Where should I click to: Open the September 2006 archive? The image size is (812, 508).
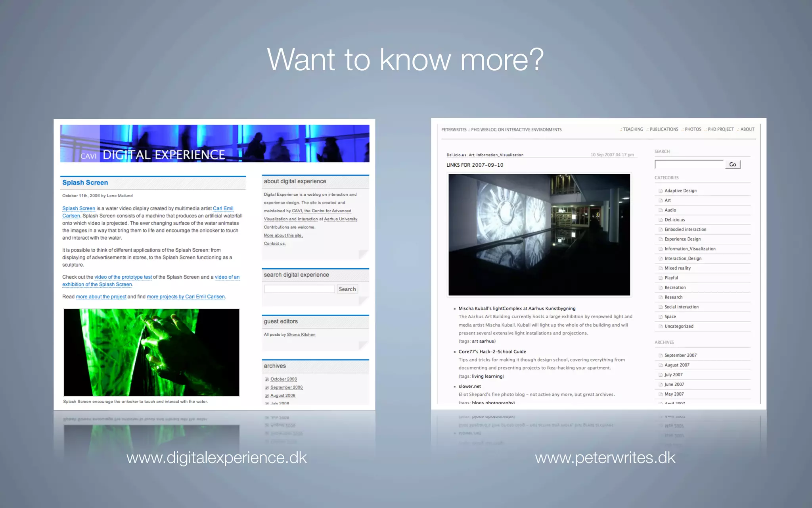(286, 387)
